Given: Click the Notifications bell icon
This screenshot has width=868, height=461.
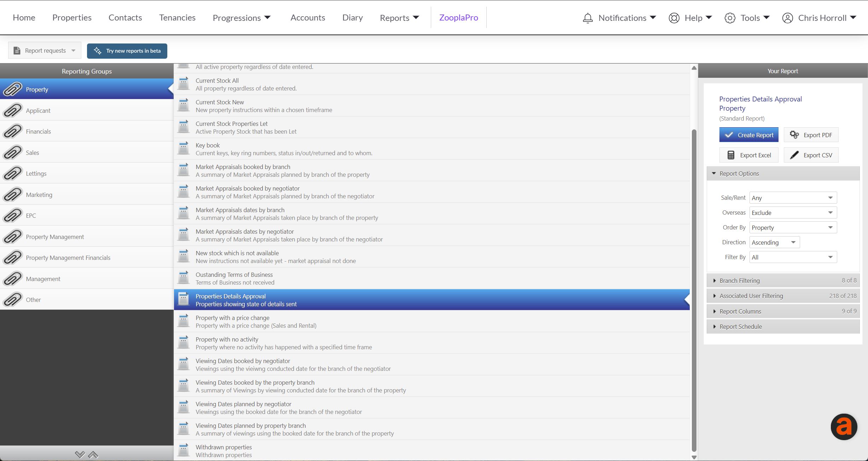Looking at the screenshot, I should coord(588,18).
